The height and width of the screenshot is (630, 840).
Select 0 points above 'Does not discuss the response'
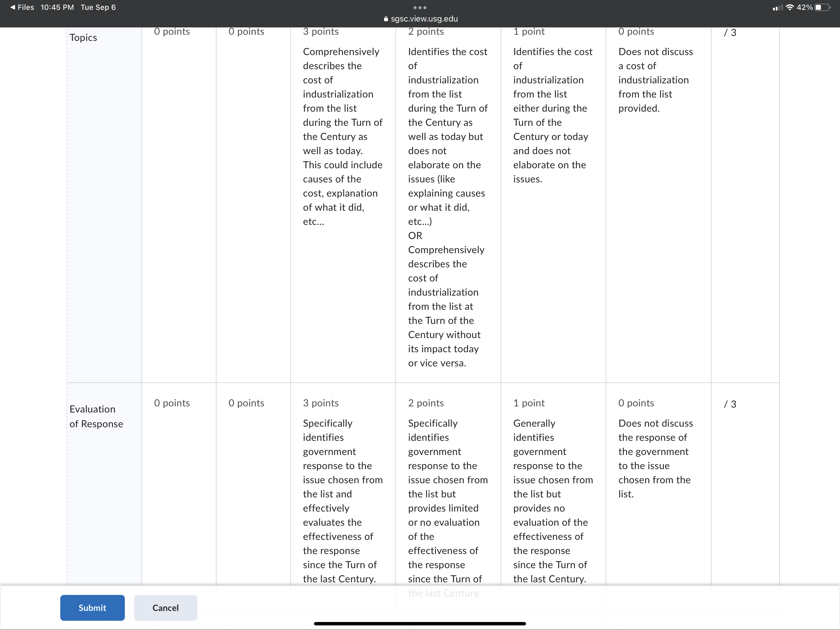coord(636,403)
